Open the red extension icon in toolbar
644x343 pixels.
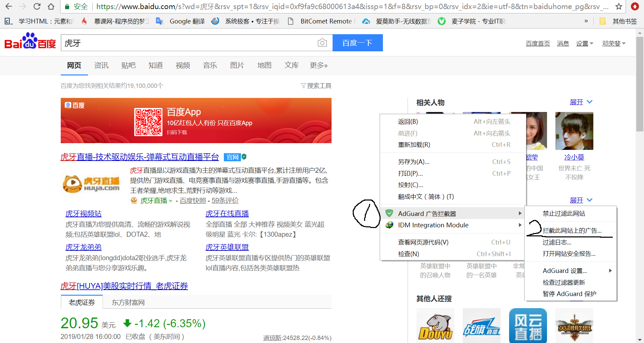pyautogui.click(x=635, y=6)
